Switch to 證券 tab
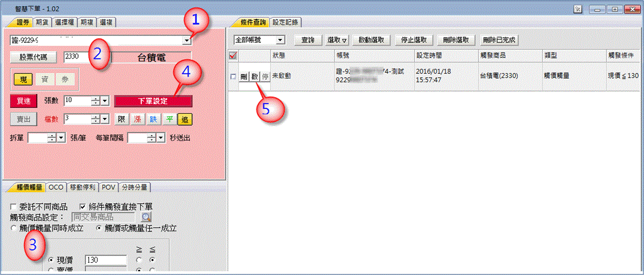644x275 pixels. click(x=21, y=22)
